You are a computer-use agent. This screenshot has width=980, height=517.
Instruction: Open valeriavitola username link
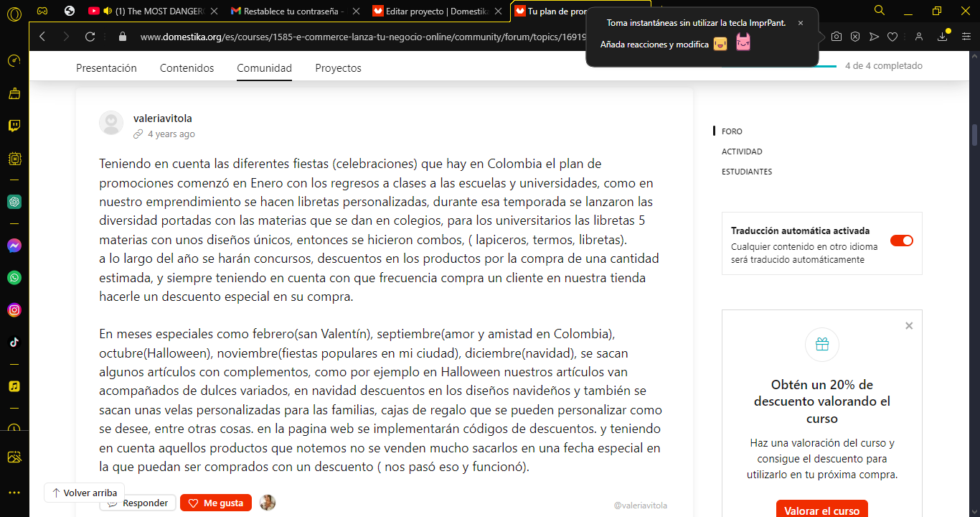(163, 118)
